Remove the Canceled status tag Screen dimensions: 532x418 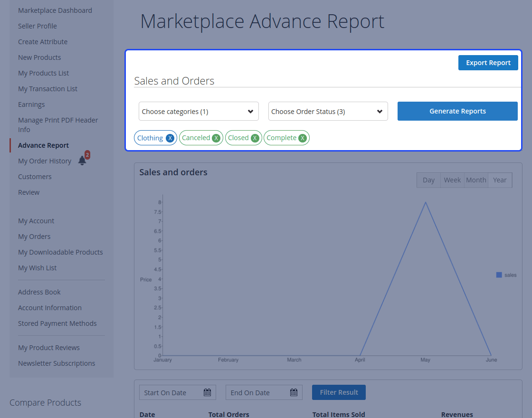216,138
